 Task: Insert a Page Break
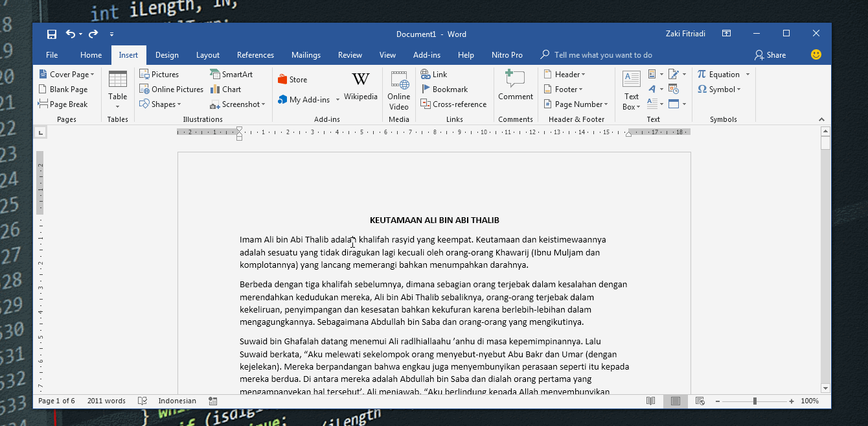(63, 104)
